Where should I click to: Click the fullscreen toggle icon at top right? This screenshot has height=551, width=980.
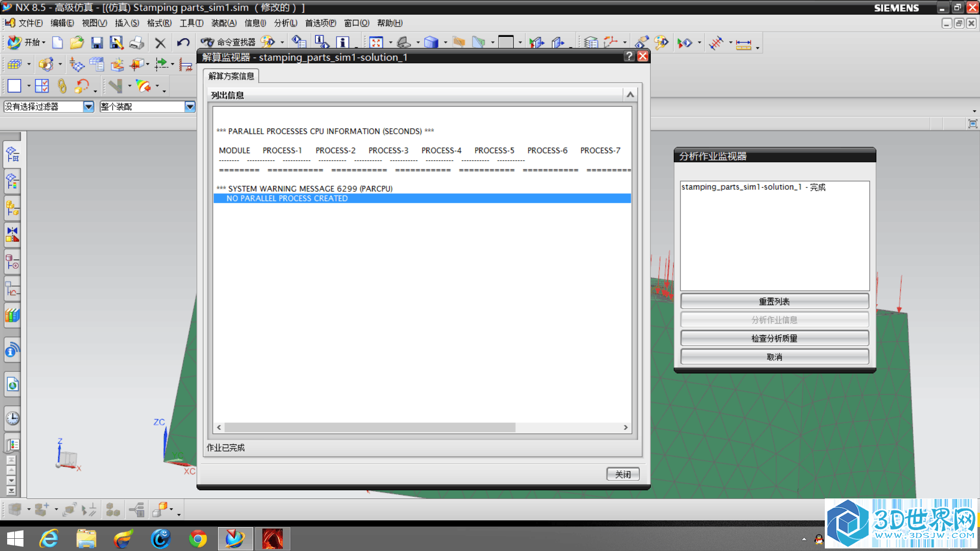click(x=973, y=124)
